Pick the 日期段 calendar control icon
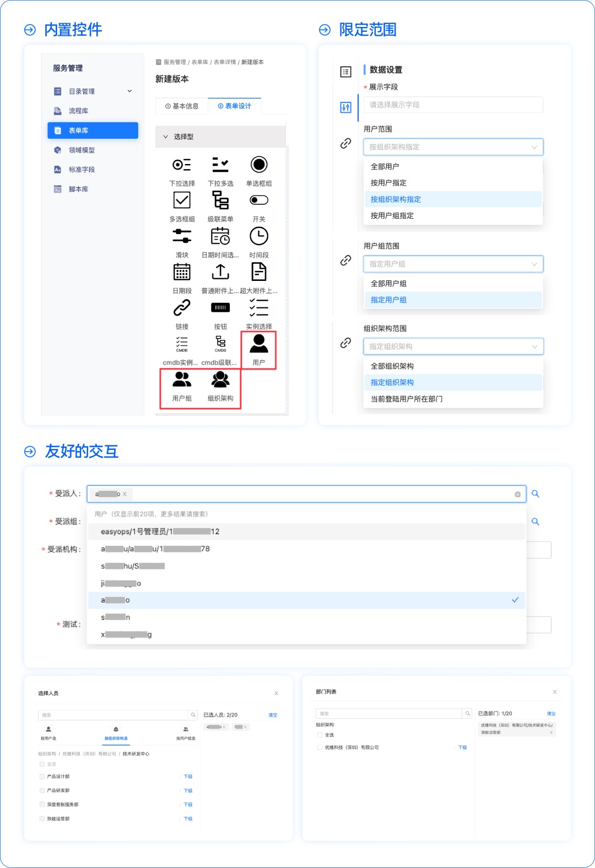The image size is (595, 868). 182,272
